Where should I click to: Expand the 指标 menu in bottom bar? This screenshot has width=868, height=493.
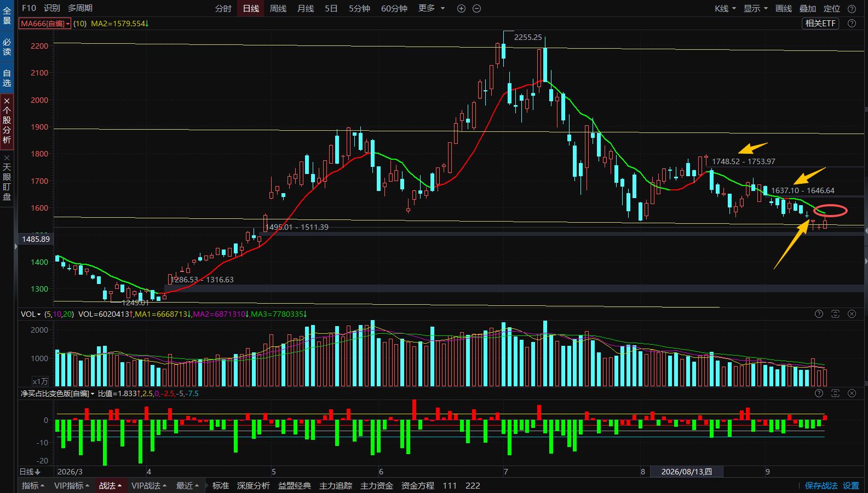(x=33, y=486)
